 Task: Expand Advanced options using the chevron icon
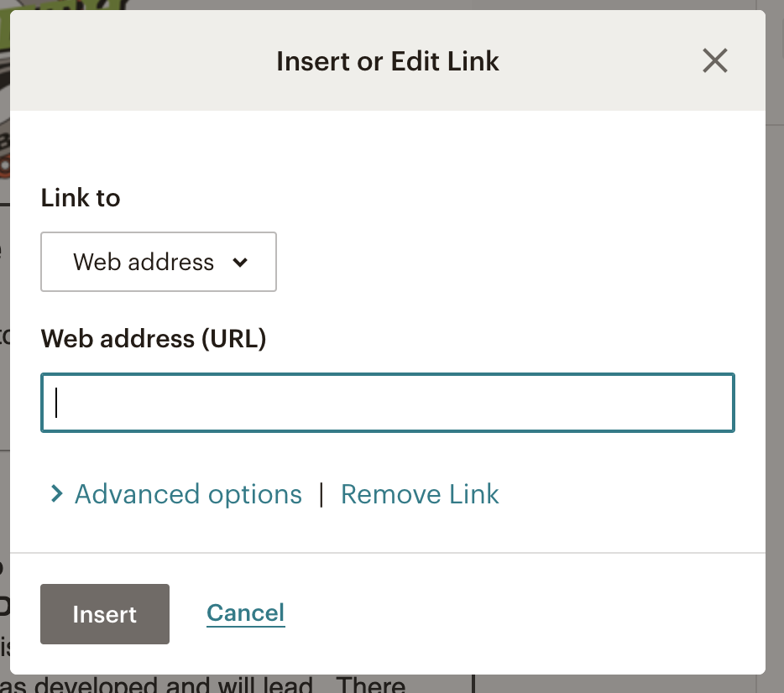pyautogui.click(x=57, y=493)
